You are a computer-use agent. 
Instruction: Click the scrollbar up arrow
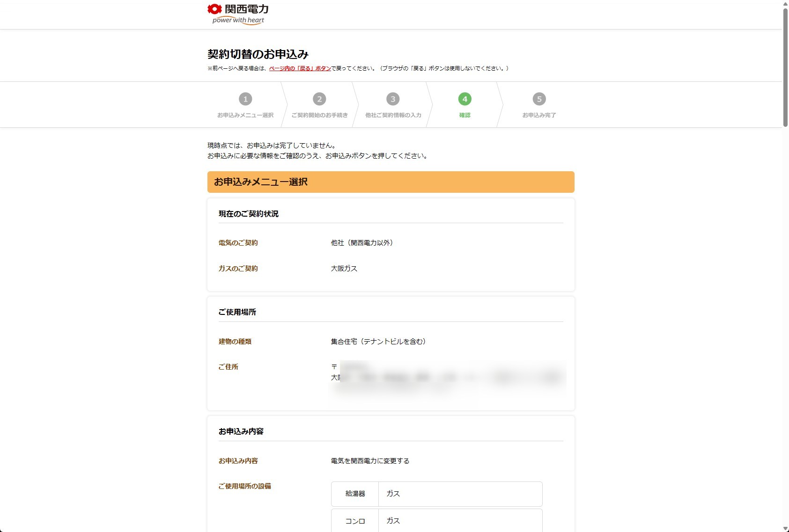[785, 4]
